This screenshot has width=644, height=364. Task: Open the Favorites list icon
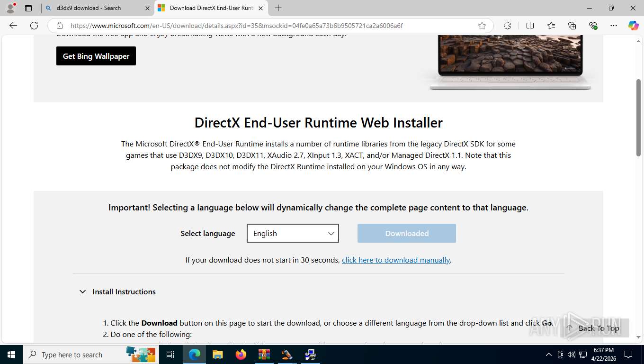coord(551,26)
